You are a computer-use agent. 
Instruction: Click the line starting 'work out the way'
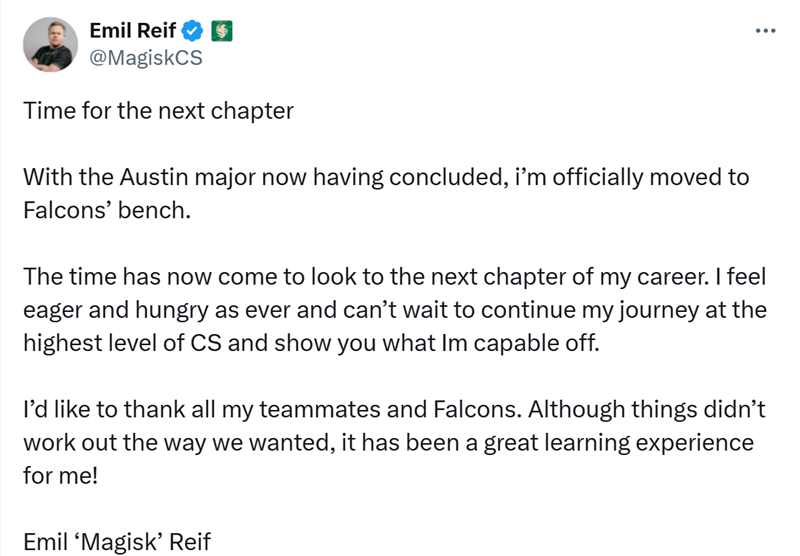point(388,443)
